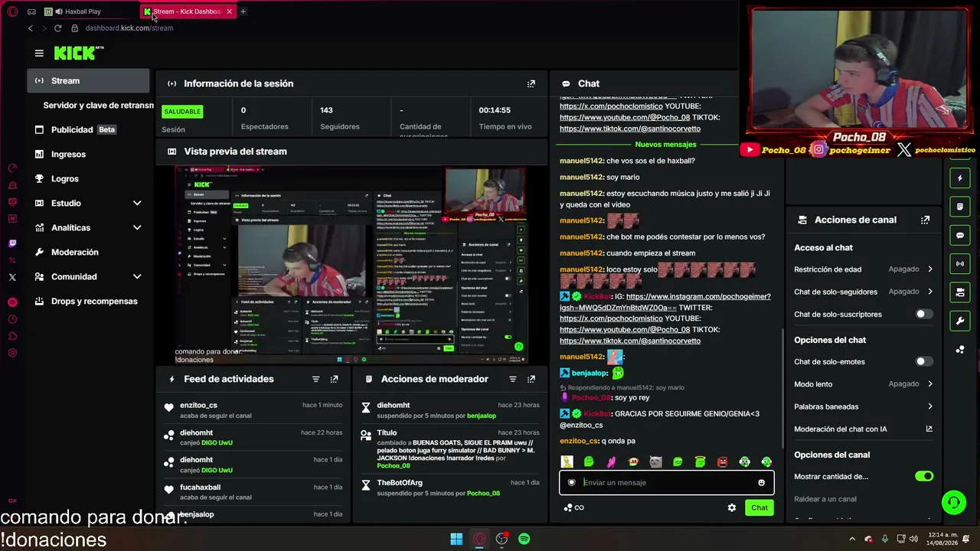Click the dashboard.kick.com address bar

[129, 28]
